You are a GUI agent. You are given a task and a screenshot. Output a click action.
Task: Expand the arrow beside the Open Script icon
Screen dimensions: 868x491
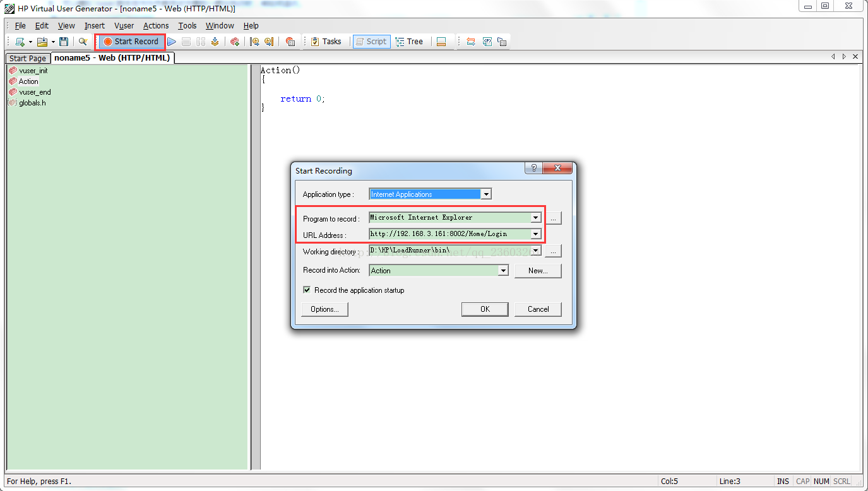point(53,42)
